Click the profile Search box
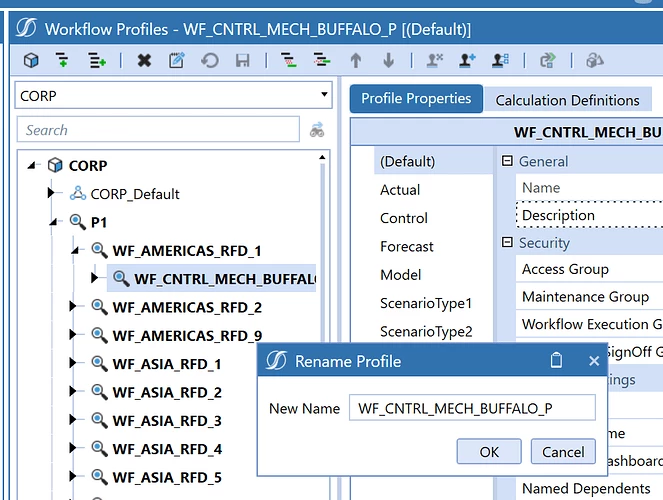This screenshot has width=663, height=500. [158, 130]
